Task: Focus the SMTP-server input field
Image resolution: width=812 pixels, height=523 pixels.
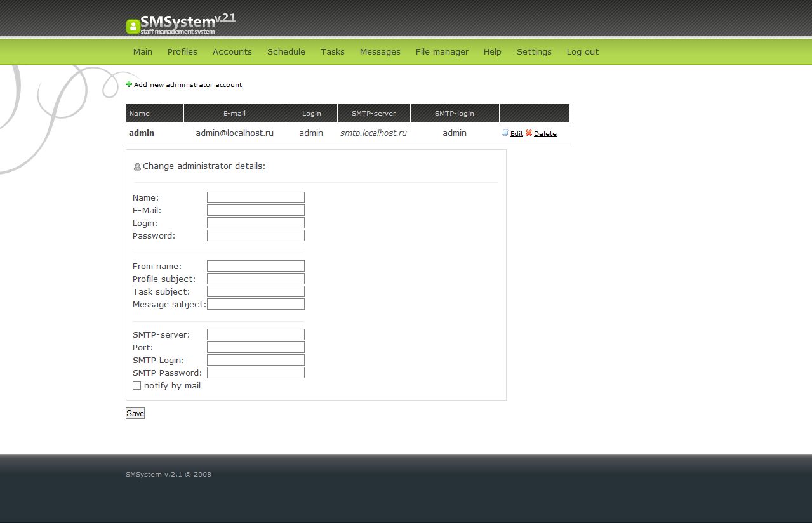Action: pos(256,334)
